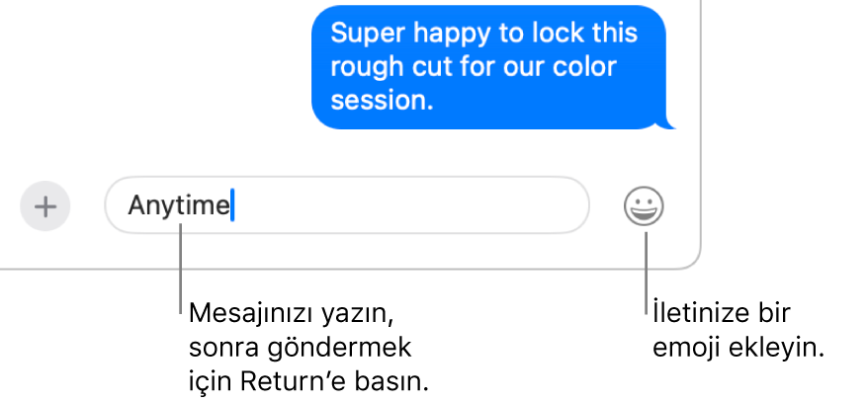Click the İletinize bir emoji ekleyin caption
The image size is (868, 402).
pos(738,331)
